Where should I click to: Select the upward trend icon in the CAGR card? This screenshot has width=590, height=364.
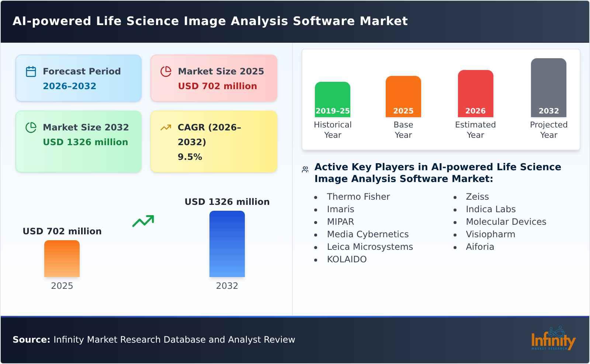pyautogui.click(x=166, y=127)
